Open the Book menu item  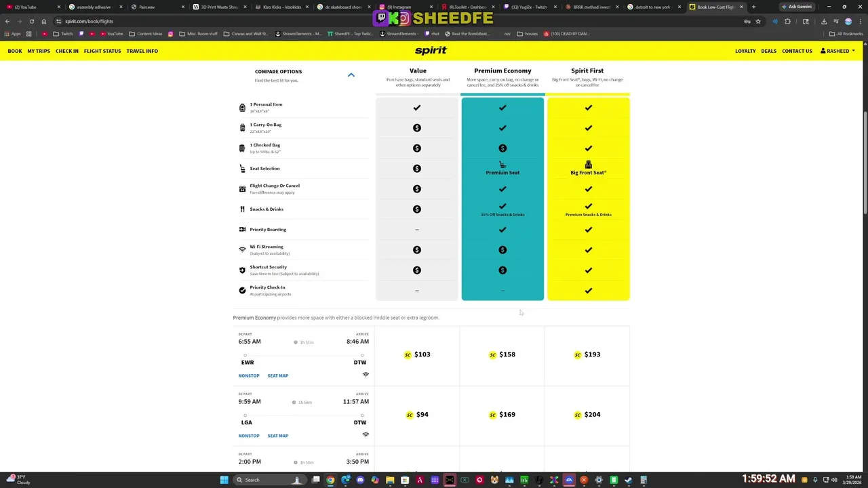click(15, 51)
